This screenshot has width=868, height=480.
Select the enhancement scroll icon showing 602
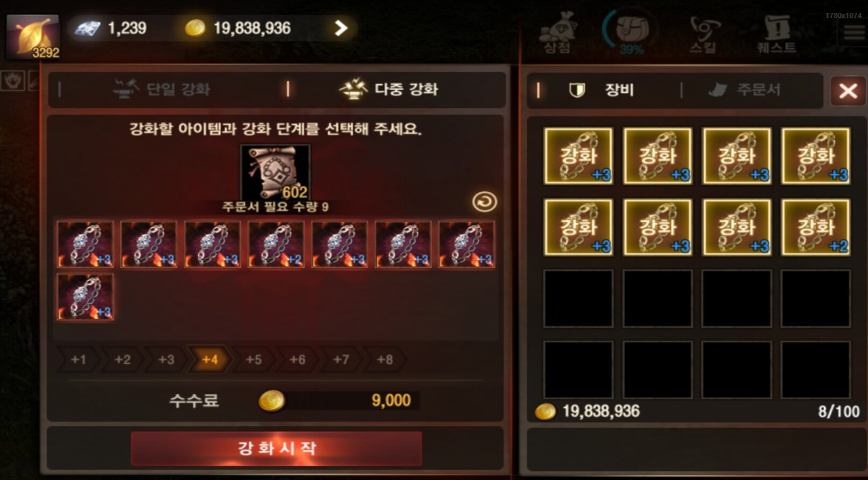pos(275,173)
